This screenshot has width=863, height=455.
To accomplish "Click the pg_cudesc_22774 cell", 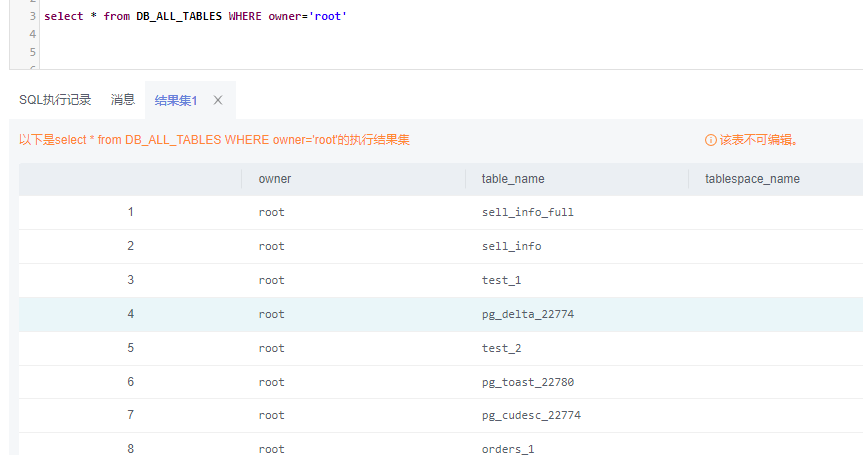I will click(531, 415).
